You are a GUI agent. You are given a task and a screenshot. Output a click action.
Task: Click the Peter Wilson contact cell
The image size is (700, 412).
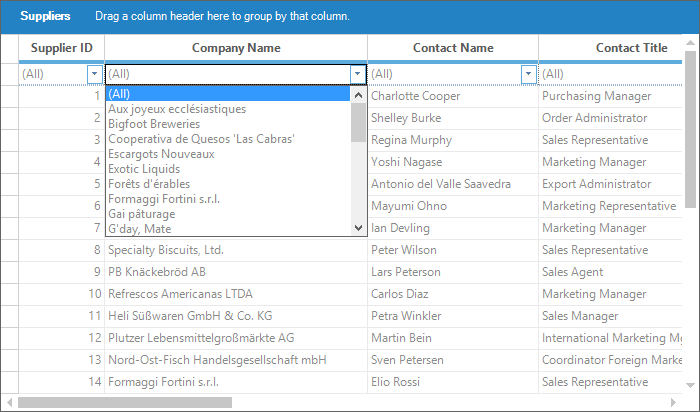tap(453, 250)
